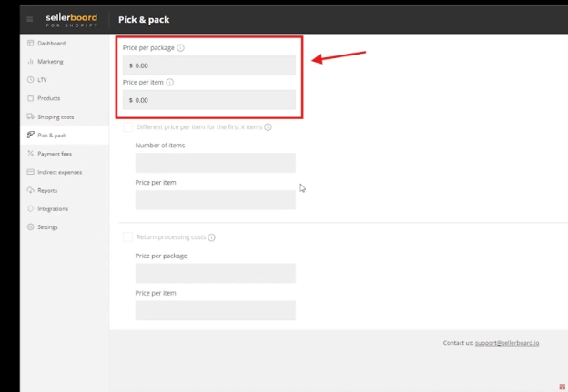568x392 pixels.
Task: Click the Settings gear icon
Action: (31, 227)
